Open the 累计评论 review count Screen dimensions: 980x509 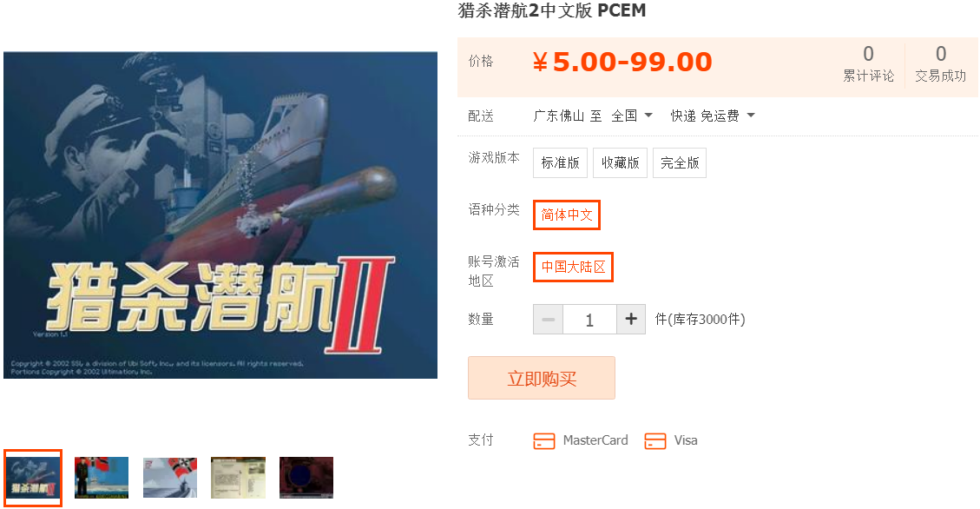click(x=868, y=63)
